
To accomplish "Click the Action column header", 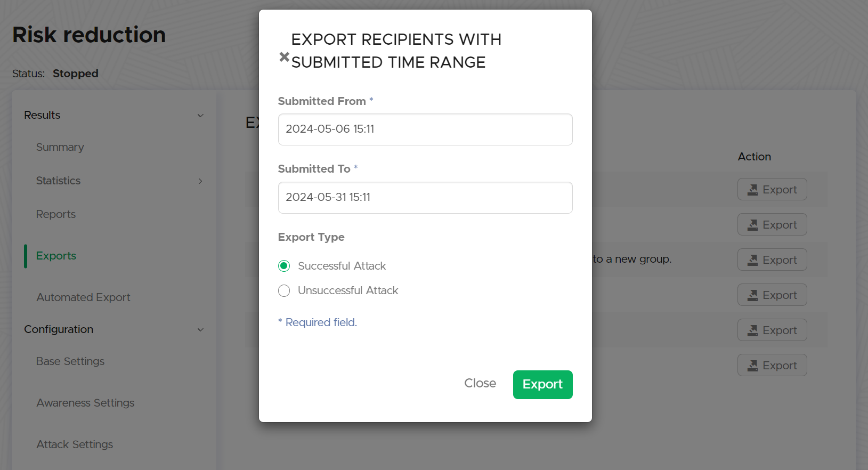I will coord(755,157).
